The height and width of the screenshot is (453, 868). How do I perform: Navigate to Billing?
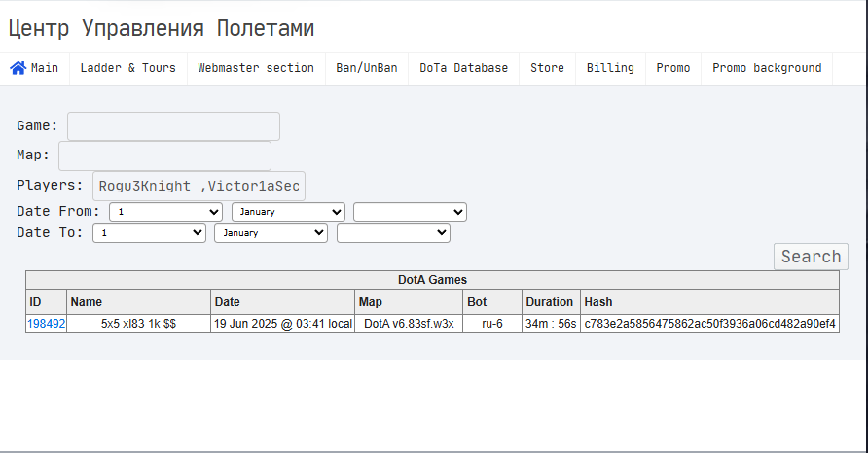610,68
